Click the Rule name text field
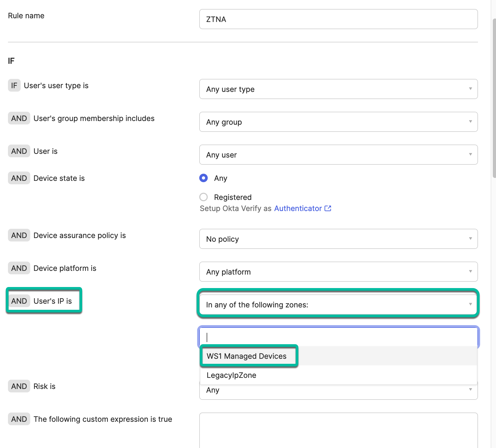496x448 pixels. [x=338, y=19]
